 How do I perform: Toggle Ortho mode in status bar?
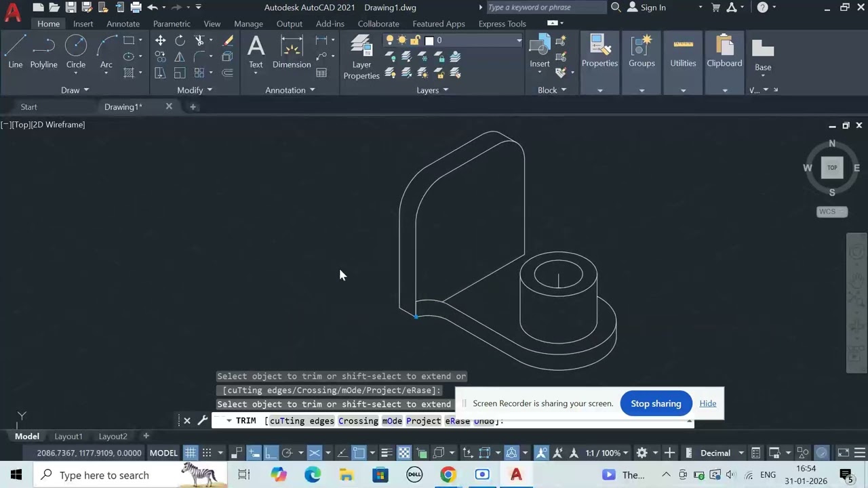(x=271, y=453)
